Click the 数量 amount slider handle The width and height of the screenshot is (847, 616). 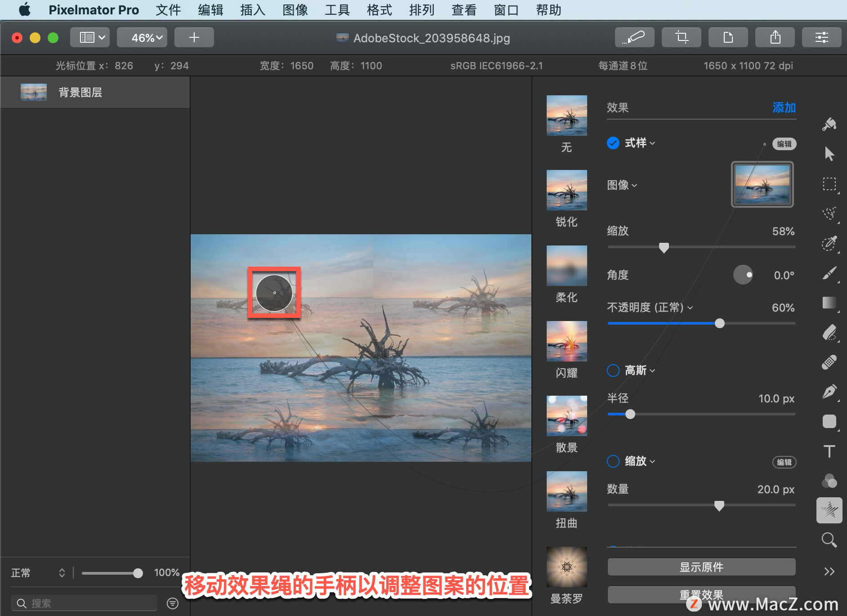pos(719,506)
